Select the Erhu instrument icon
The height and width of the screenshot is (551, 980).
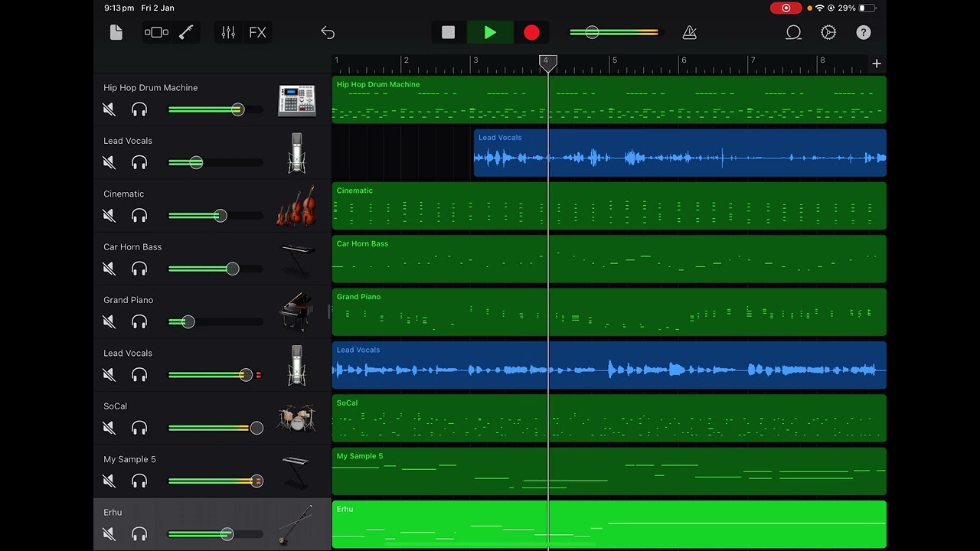click(x=296, y=524)
